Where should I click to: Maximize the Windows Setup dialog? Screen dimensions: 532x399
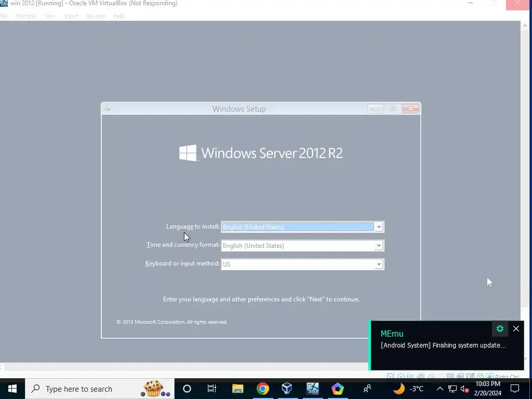click(393, 109)
